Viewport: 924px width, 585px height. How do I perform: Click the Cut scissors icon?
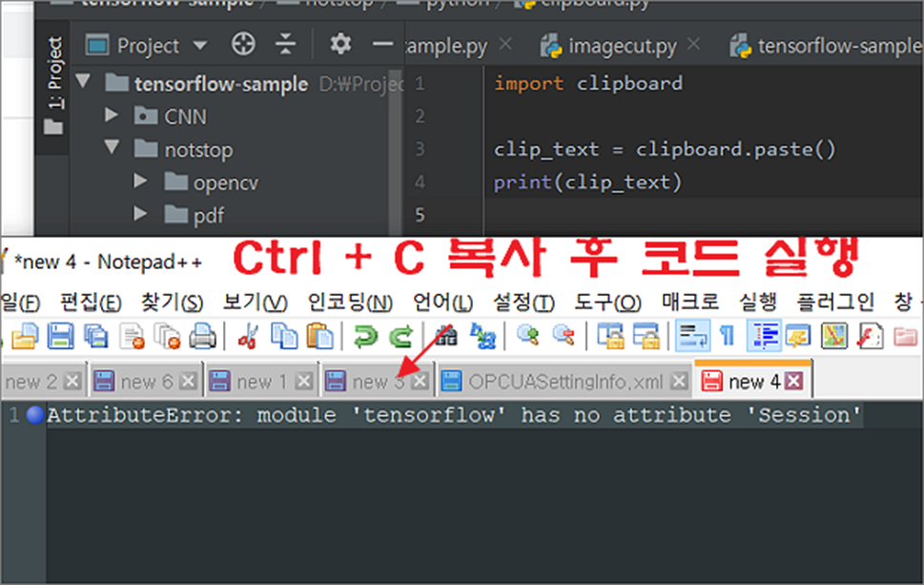coord(248,337)
